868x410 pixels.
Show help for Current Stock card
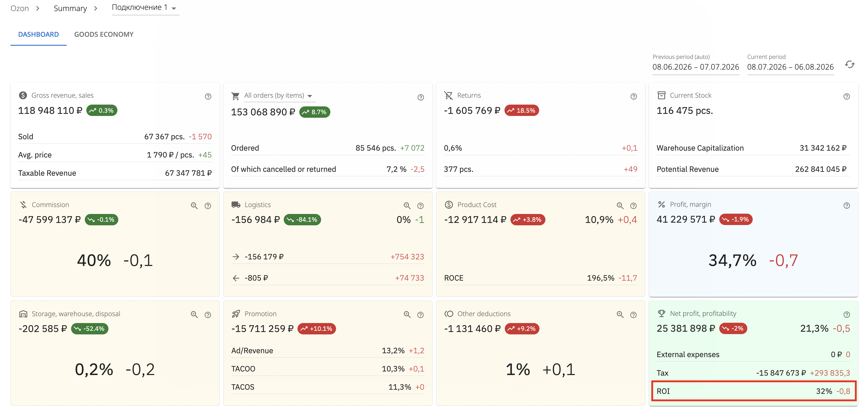846,97
